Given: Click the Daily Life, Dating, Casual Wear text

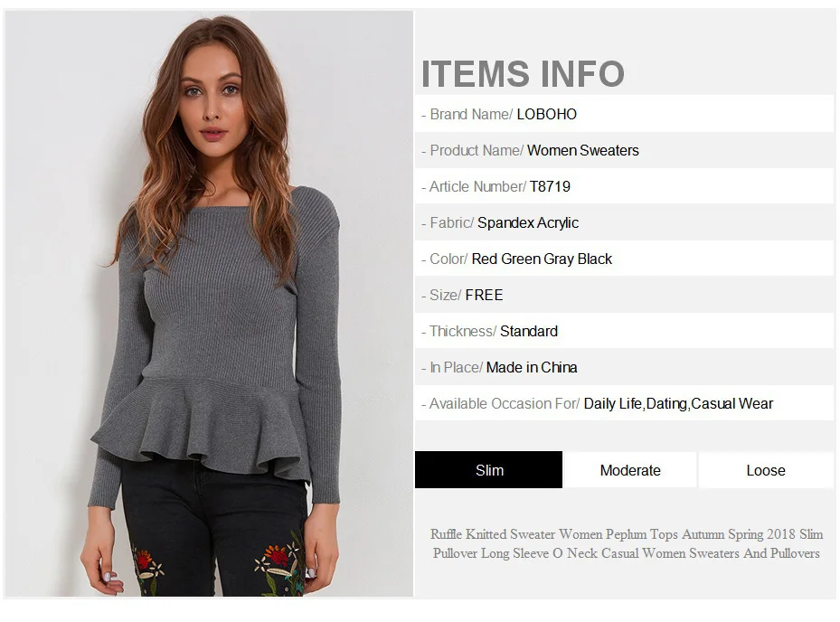Looking at the screenshot, I should coord(678,403).
